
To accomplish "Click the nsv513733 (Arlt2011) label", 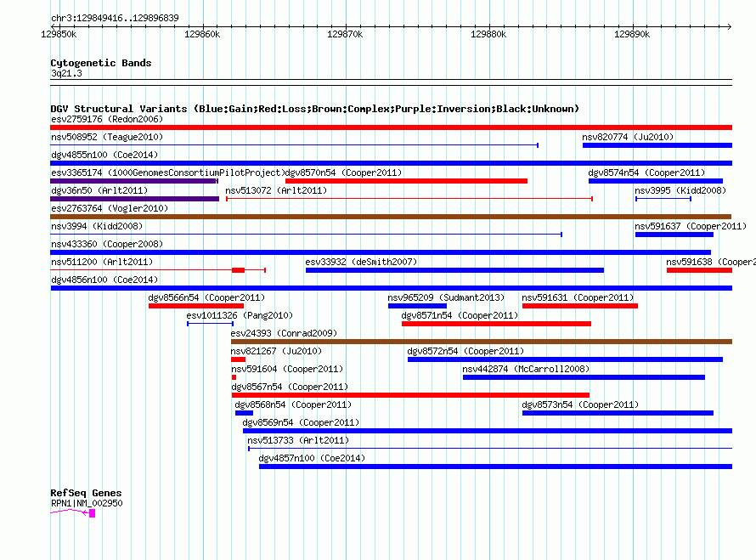I will [298, 440].
